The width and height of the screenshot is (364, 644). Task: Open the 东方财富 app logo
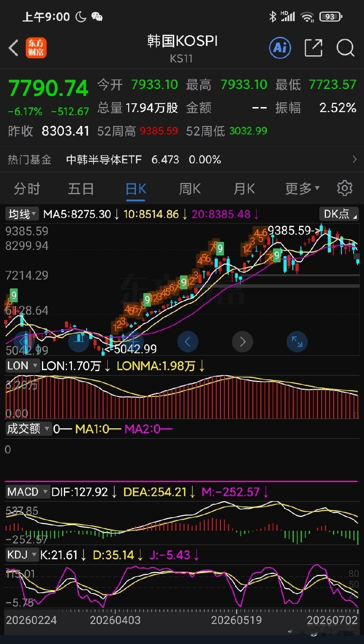(36, 48)
